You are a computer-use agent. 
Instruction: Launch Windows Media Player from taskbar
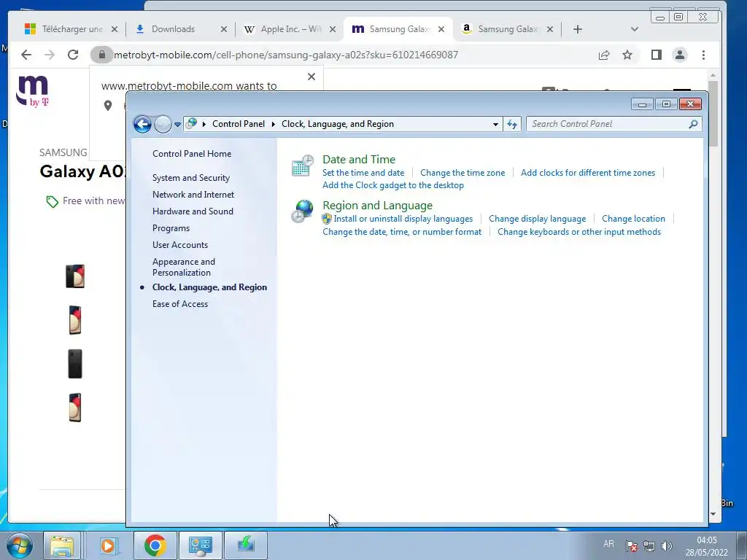pos(108,545)
